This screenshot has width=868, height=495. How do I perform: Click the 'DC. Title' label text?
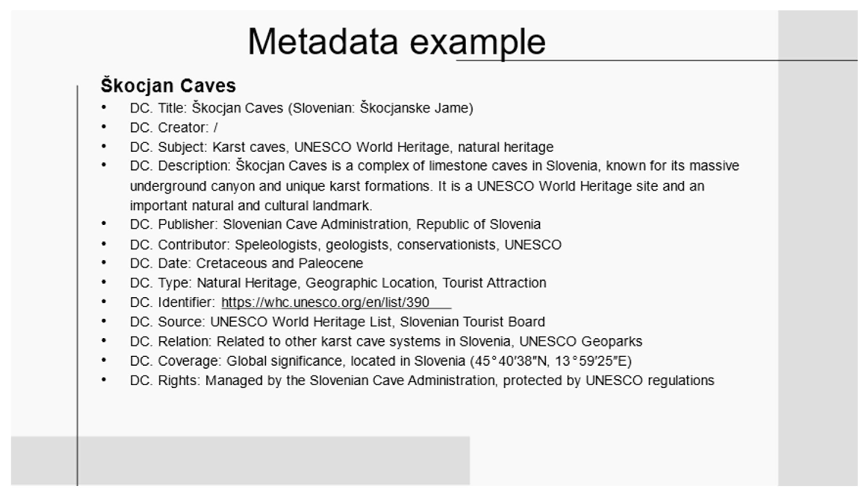(x=158, y=108)
